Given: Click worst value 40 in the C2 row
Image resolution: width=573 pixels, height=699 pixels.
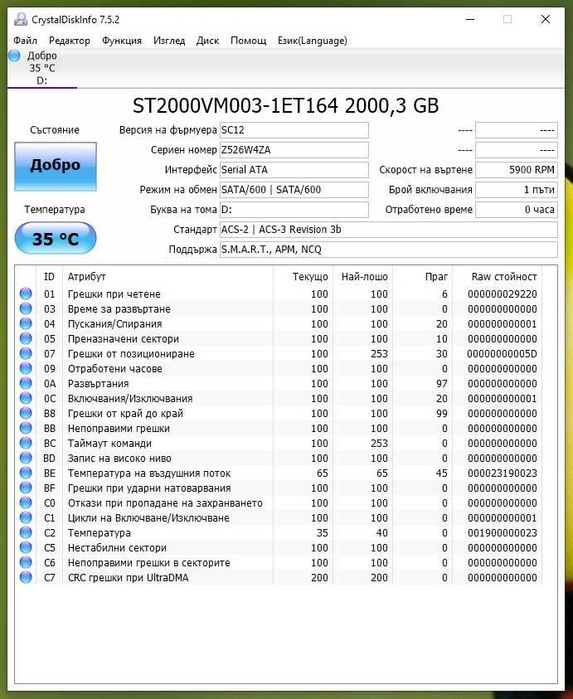Looking at the screenshot, I should [x=382, y=533].
